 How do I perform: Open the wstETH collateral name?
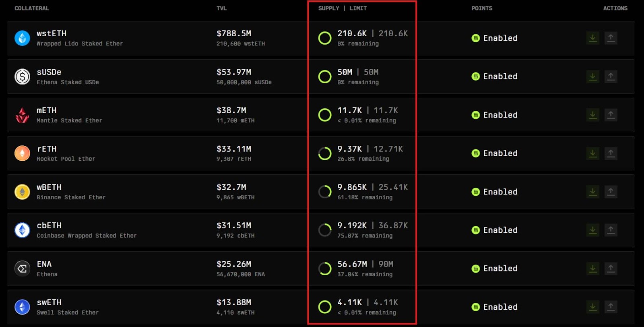52,33
